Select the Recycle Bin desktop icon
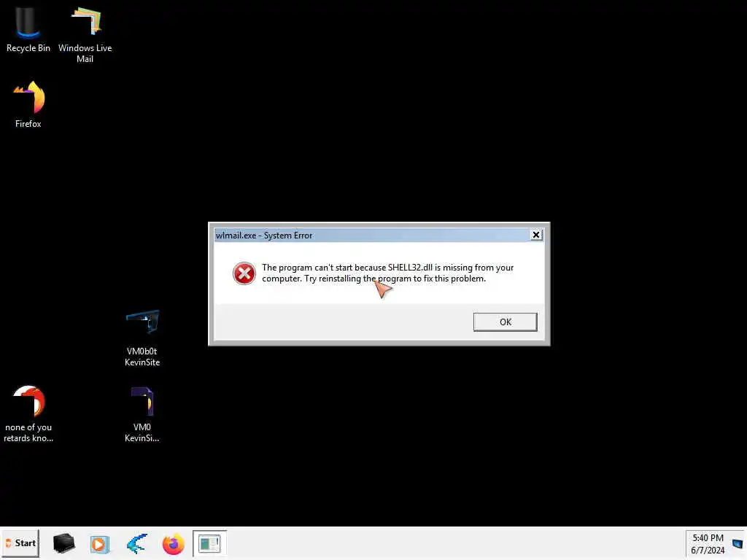Screen dimensions: 747x560 point(28,29)
